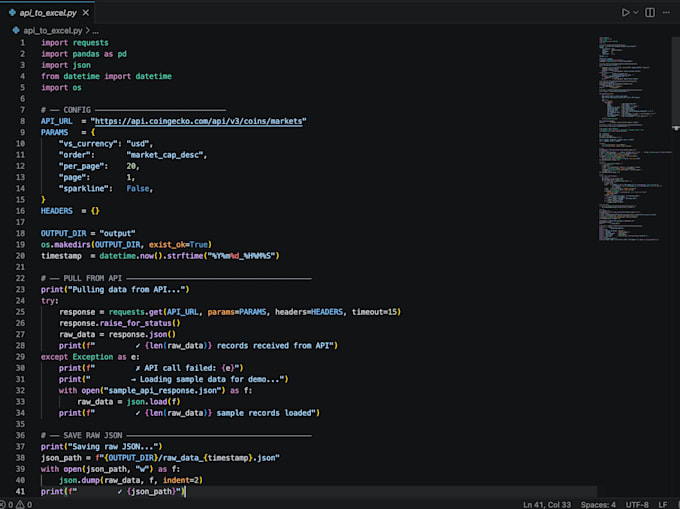Click the "vs_currency" key

[x=88, y=144]
